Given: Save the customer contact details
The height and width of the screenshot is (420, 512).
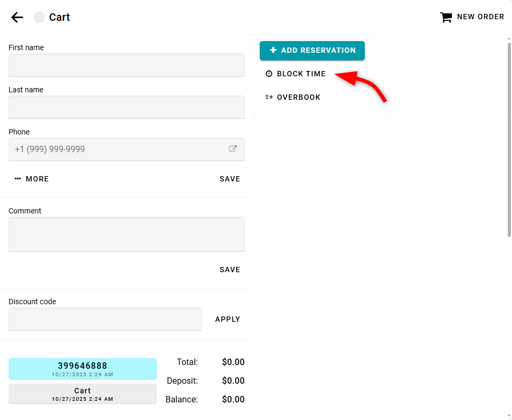Looking at the screenshot, I should [230, 179].
